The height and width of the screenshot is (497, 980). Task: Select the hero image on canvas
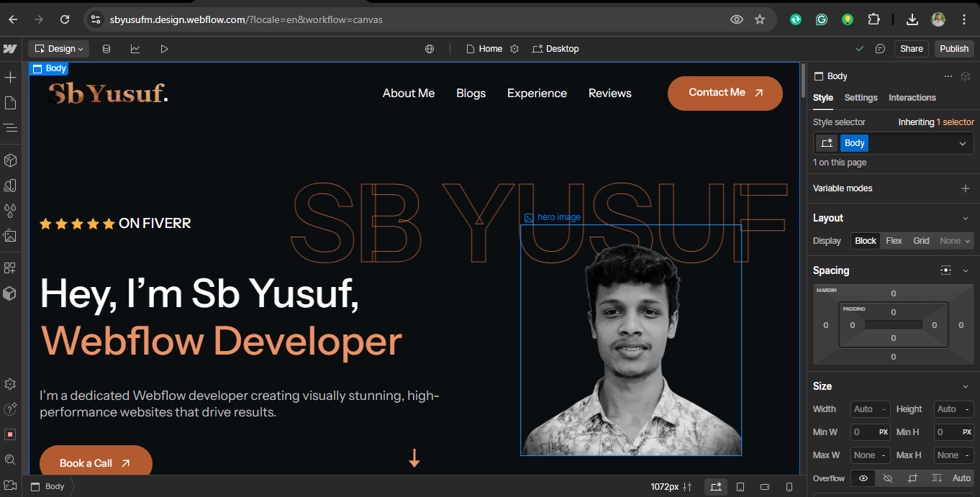pos(630,340)
